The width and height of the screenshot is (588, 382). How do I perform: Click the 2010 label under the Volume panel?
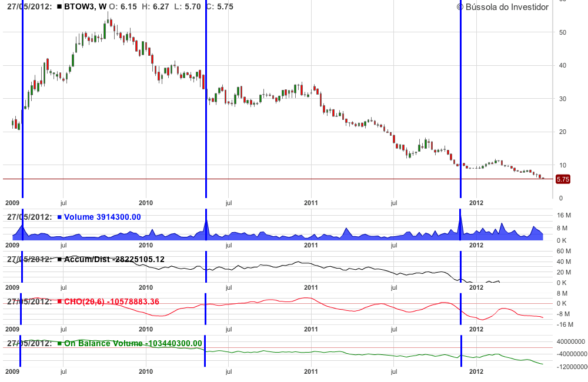(x=146, y=245)
